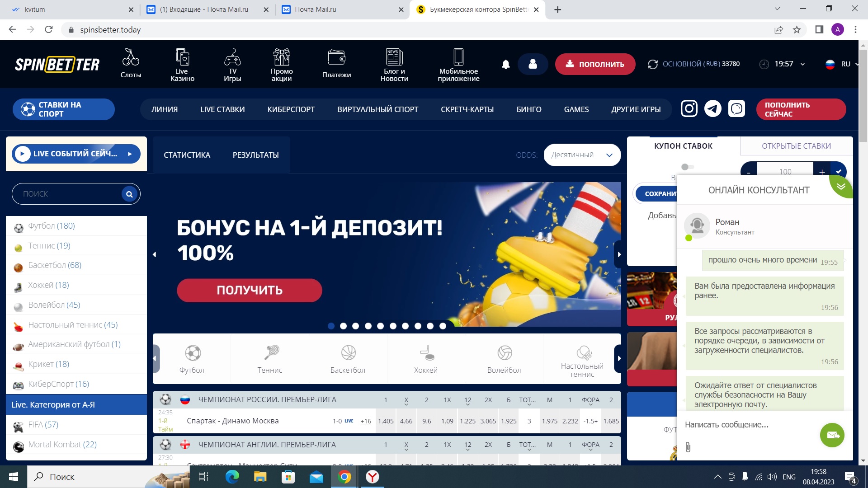Expand the LIVE СОБЫТИЙ СЕЙЧАС panel
This screenshot has height=488, width=868.
coord(76,154)
